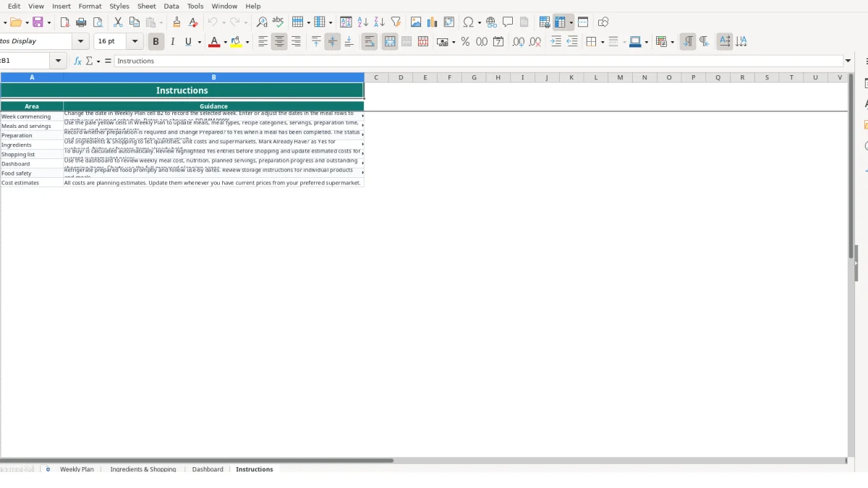Image resolution: width=868 pixels, height=488 pixels.
Task: Open the background color palette arrow
Action: (x=247, y=42)
